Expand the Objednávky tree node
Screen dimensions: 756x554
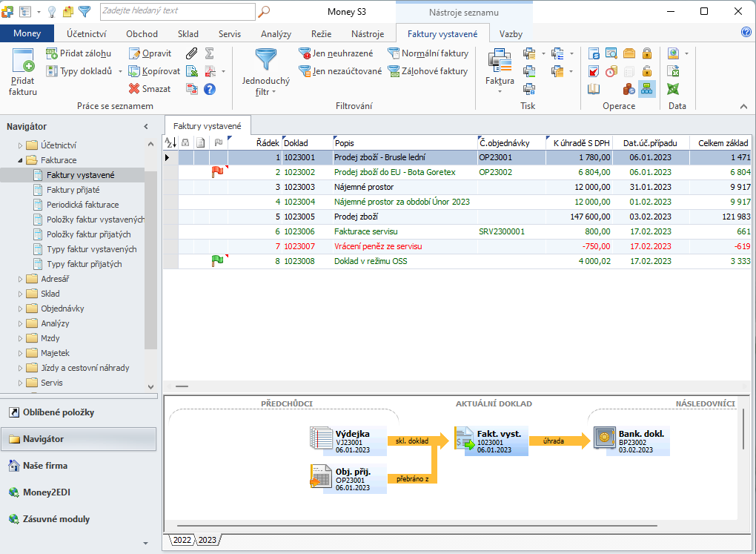[x=20, y=309]
